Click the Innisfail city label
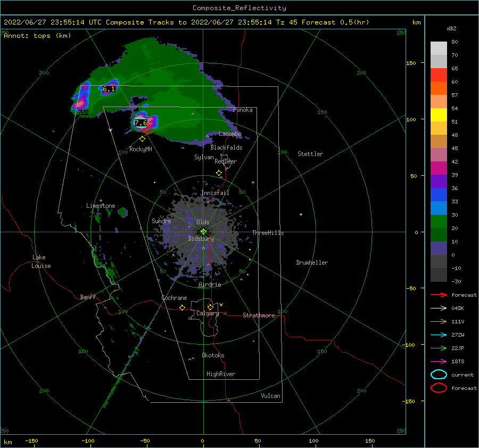This screenshot has width=479, height=448. (x=215, y=193)
